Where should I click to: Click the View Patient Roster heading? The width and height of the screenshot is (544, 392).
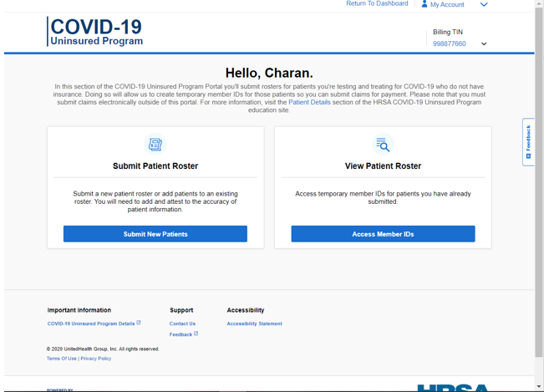[383, 166]
